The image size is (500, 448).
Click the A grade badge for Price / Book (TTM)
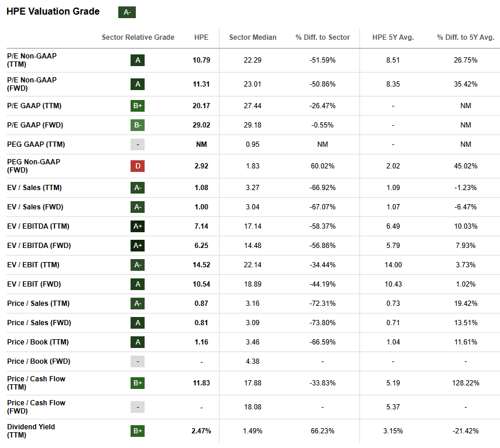pyautogui.click(x=138, y=342)
